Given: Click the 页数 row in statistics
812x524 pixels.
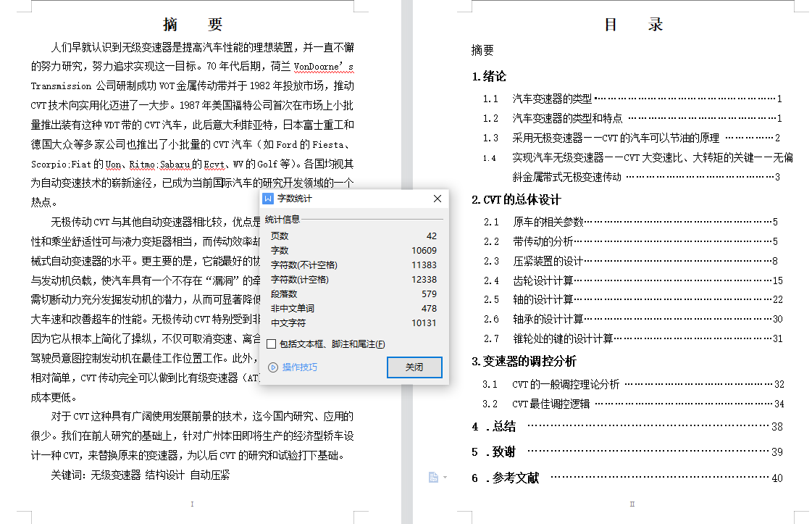Looking at the screenshot, I should (353, 236).
